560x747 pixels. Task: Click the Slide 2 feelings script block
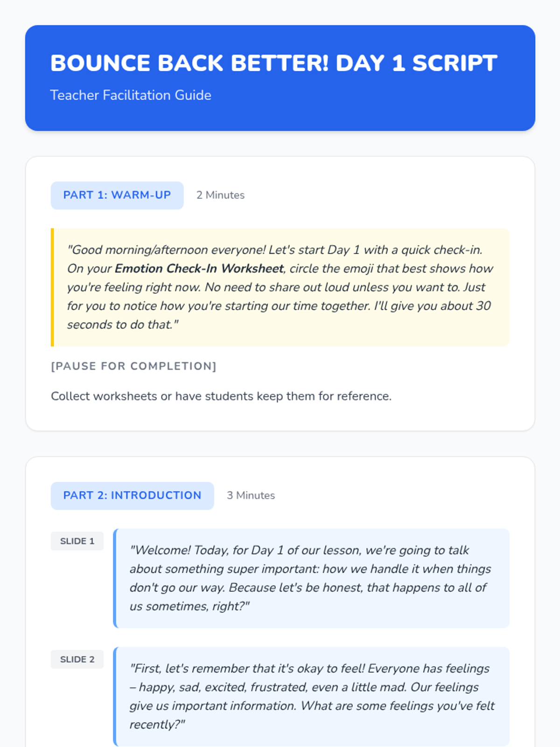click(x=311, y=696)
